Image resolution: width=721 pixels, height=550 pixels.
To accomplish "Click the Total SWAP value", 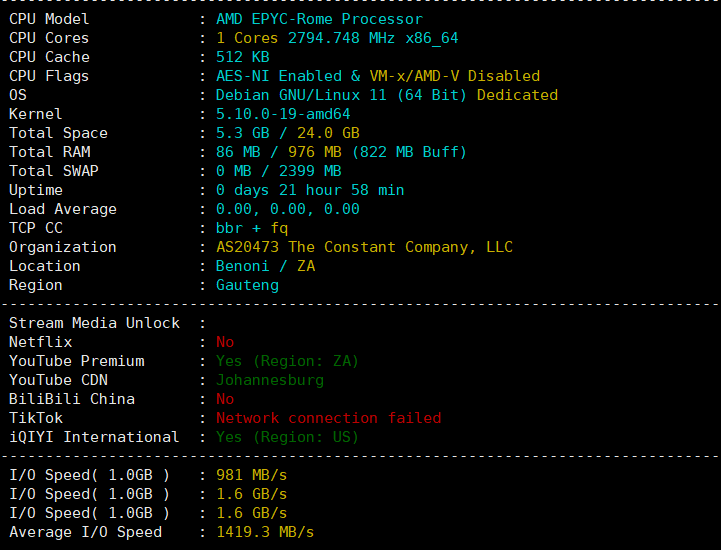I will pyautogui.click(x=279, y=171).
